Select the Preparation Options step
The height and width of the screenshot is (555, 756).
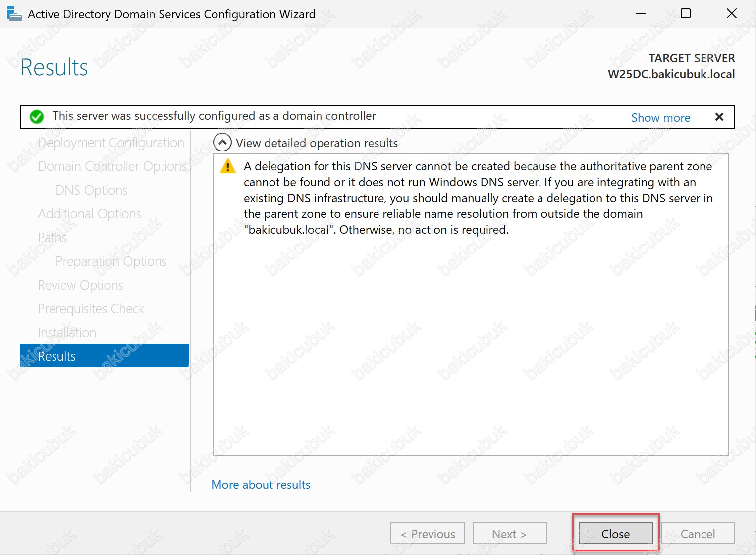click(111, 261)
